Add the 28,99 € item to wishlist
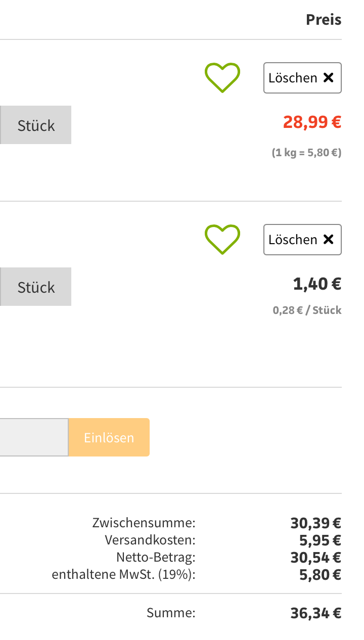 222,78
